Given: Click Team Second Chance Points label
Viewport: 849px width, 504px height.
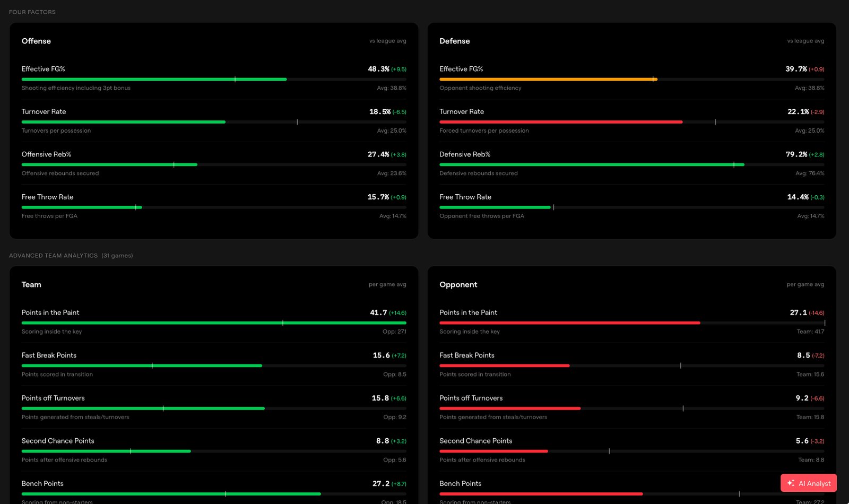Looking at the screenshot, I should pyautogui.click(x=58, y=441).
